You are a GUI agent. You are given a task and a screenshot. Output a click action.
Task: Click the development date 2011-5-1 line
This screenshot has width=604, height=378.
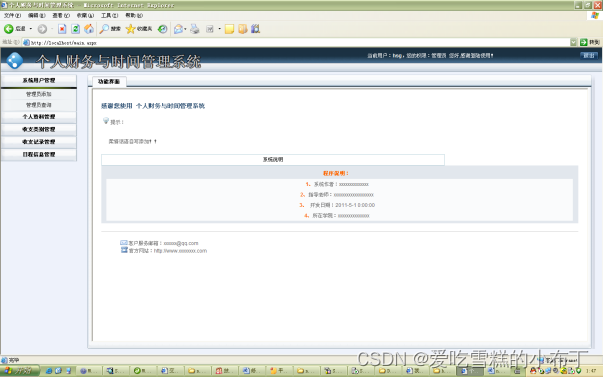coord(337,205)
